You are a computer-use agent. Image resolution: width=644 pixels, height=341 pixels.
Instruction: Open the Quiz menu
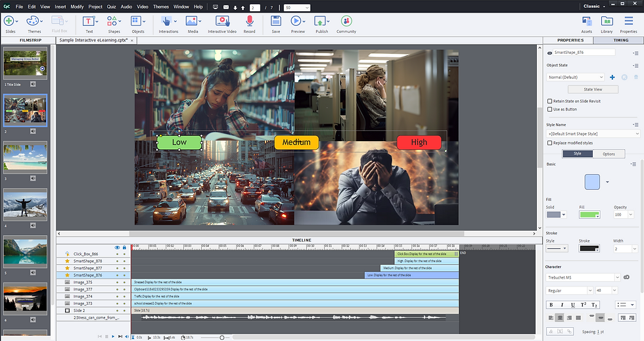(111, 7)
